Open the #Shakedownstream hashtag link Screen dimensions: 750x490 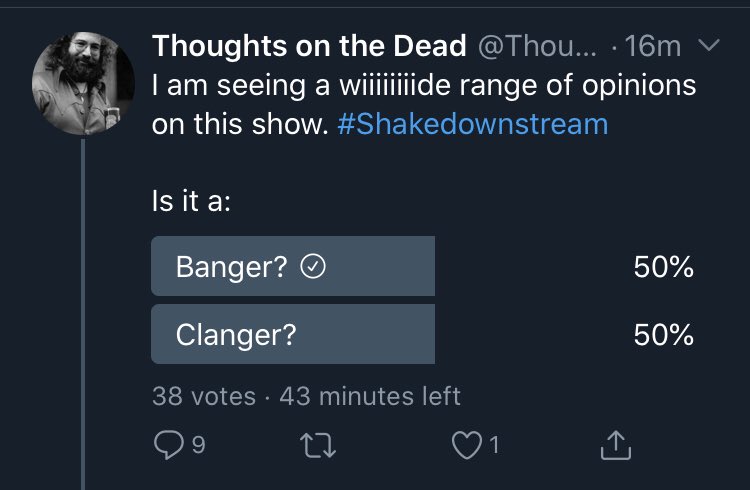tap(473, 124)
